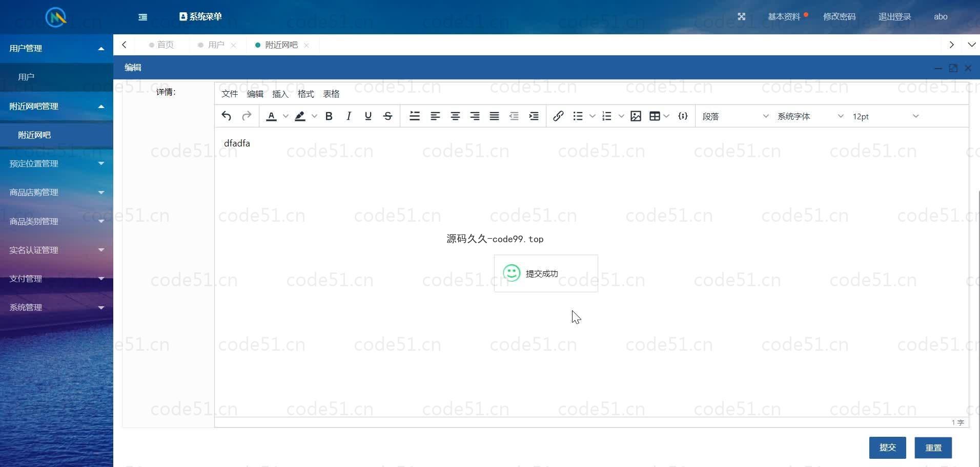Switch to the 首页 tab
Image resolution: width=980 pixels, height=467 pixels.
(161, 45)
